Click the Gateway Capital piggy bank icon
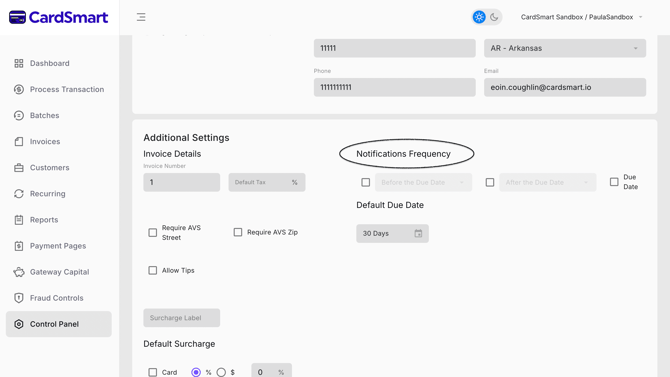670x377 pixels. coord(19,272)
